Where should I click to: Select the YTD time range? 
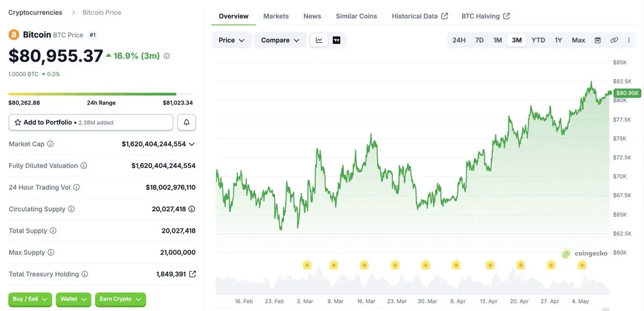[538, 40]
